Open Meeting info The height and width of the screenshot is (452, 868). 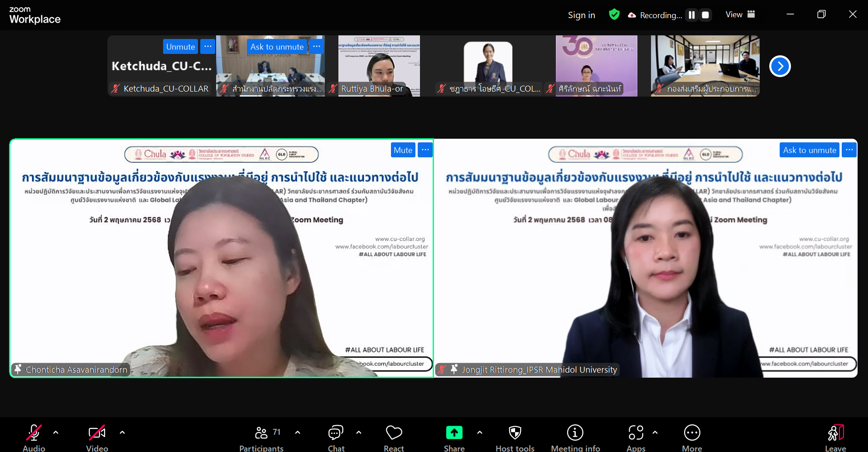pos(575,433)
